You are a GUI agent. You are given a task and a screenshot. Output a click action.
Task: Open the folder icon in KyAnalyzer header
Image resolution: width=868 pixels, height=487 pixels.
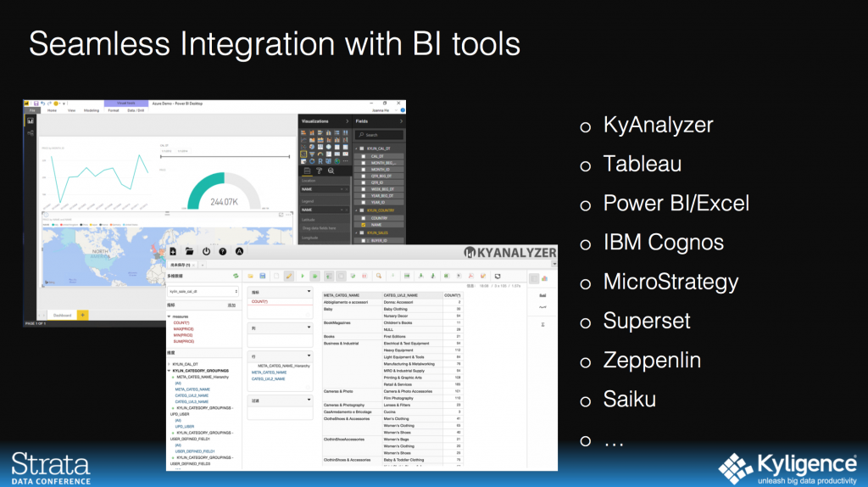[190, 252]
